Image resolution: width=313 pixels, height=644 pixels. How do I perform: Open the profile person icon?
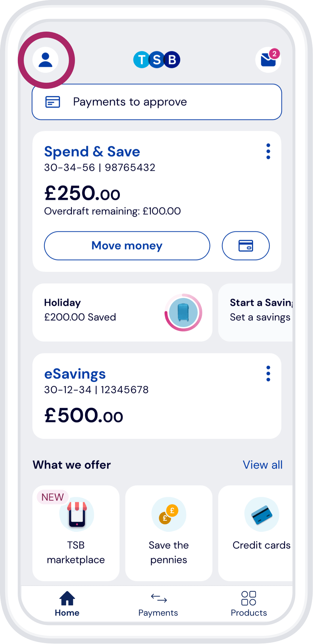coord(46,60)
